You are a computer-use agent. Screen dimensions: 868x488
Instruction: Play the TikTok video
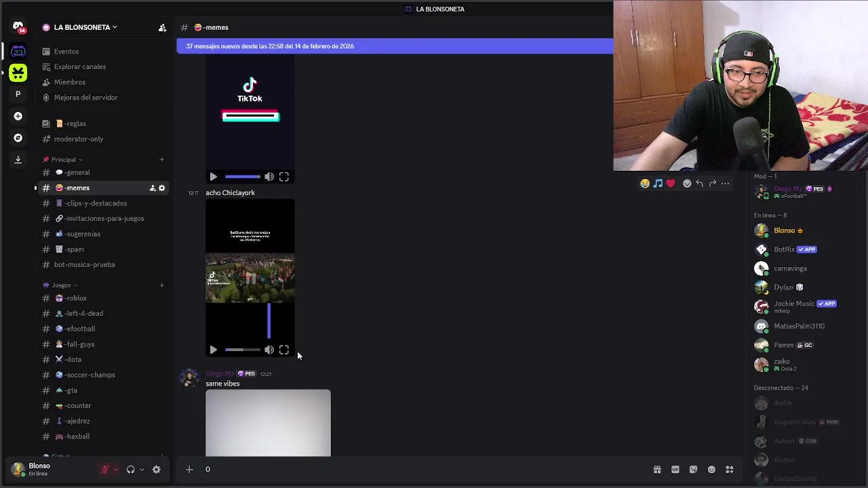(213, 177)
